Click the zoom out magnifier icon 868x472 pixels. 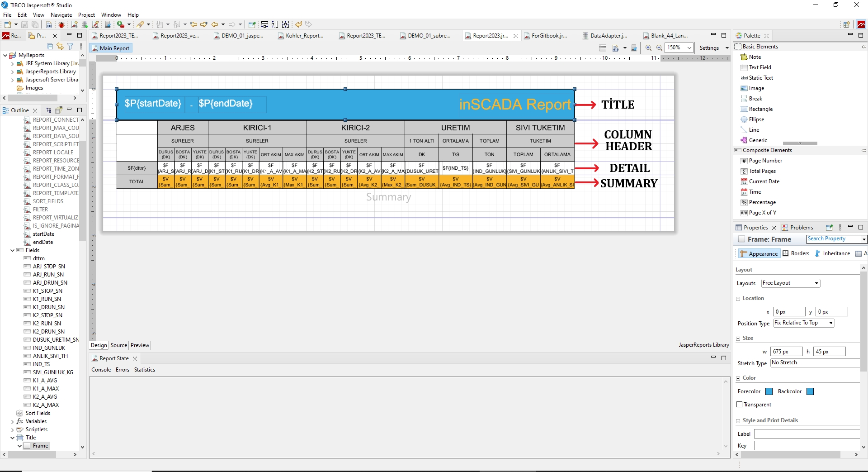pyautogui.click(x=659, y=48)
